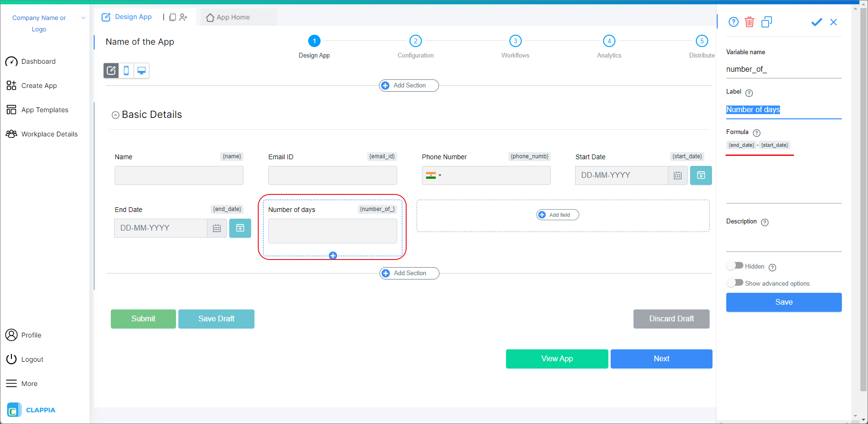Image resolution: width=868 pixels, height=424 pixels.
Task: Open End Date calendar picker icon
Action: pyautogui.click(x=217, y=228)
